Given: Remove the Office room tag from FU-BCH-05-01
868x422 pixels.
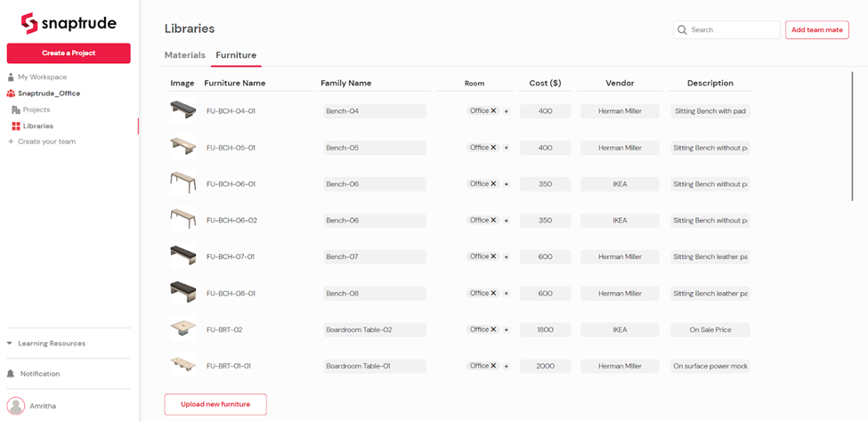Looking at the screenshot, I should coord(493,147).
